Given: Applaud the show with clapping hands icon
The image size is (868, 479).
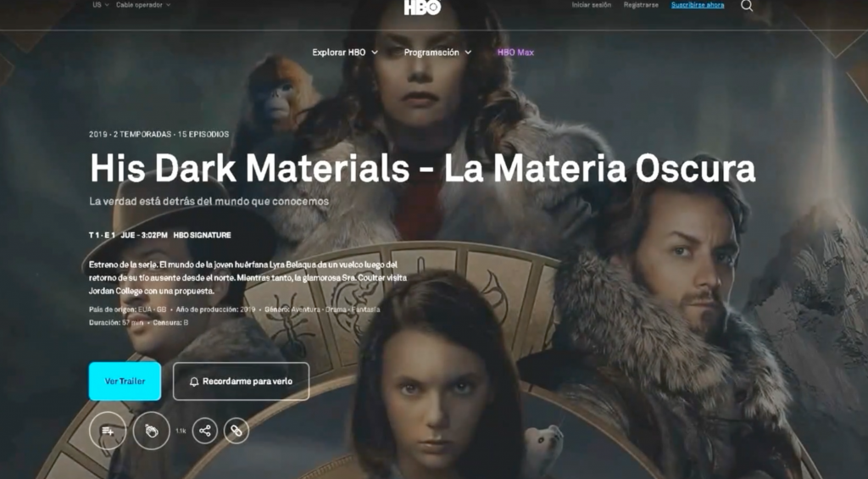Looking at the screenshot, I should [151, 431].
